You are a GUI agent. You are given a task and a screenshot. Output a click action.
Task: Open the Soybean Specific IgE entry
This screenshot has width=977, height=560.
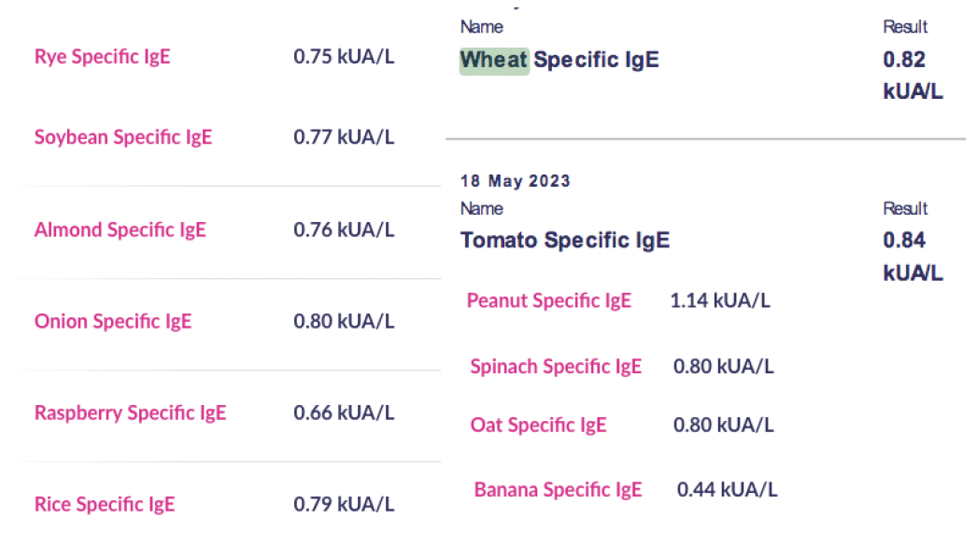(x=123, y=137)
